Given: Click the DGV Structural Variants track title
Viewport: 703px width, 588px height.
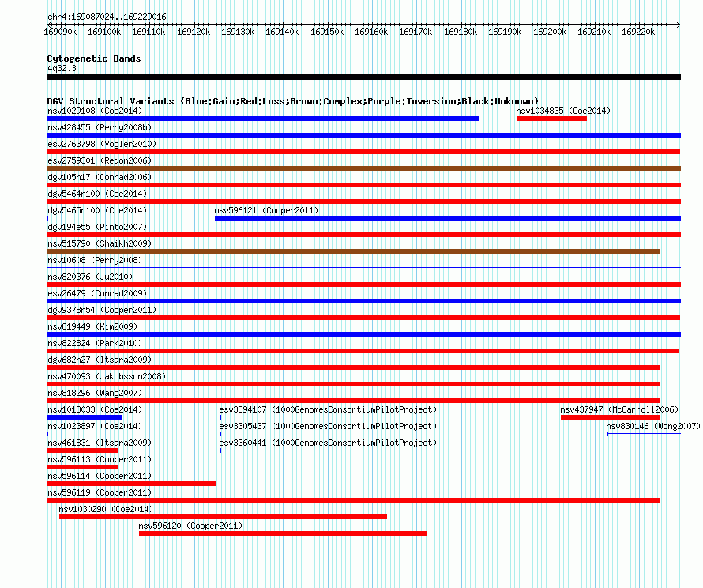Looking at the screenshot, I should tap(293, 101).
